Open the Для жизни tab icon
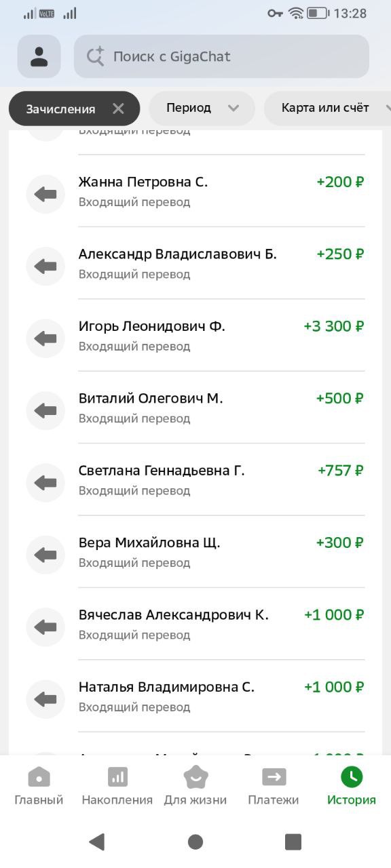 coord(195,777)
